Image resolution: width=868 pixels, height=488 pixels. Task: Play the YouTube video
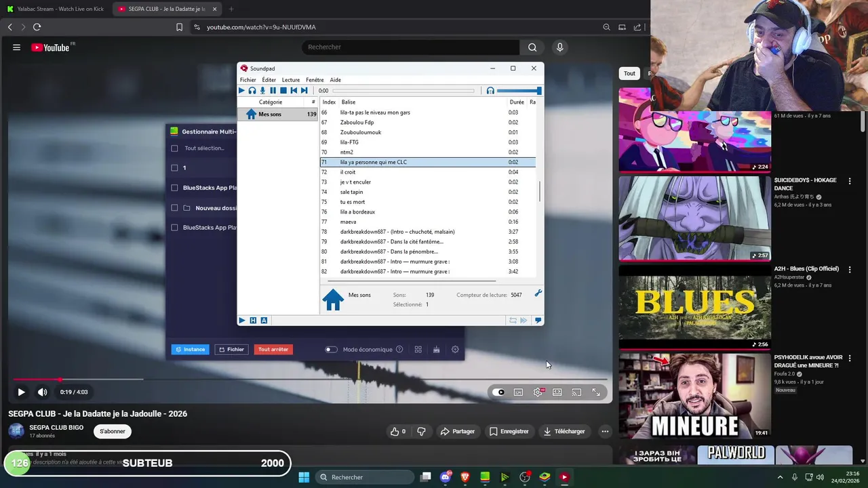coord(21,392)
